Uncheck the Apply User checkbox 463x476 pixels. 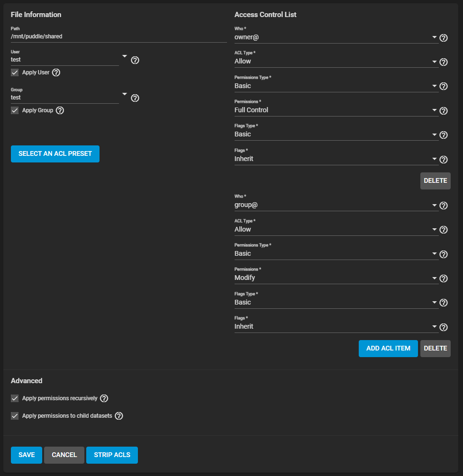tap(15, 72)
